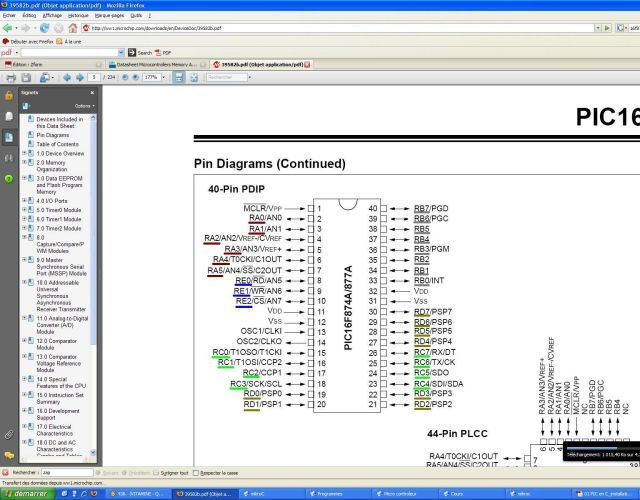This screenshot has width=640, height=500.
Task: Switch to the 'Edition - Zfare' tab
Action: point(53,64)
